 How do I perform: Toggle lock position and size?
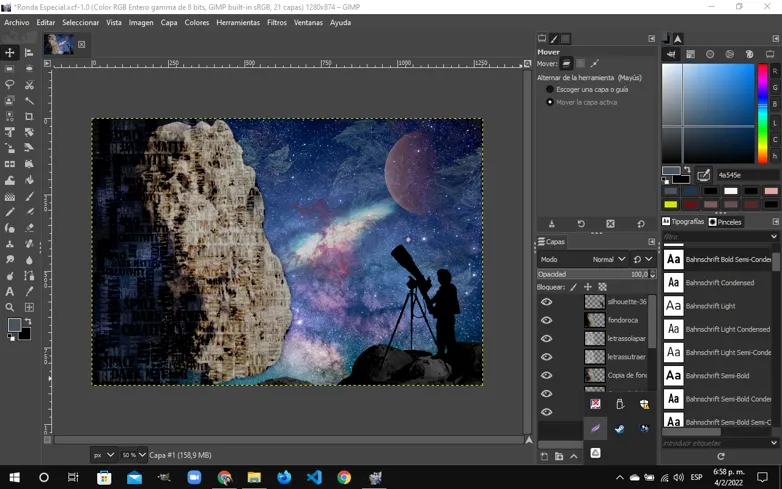588,287
